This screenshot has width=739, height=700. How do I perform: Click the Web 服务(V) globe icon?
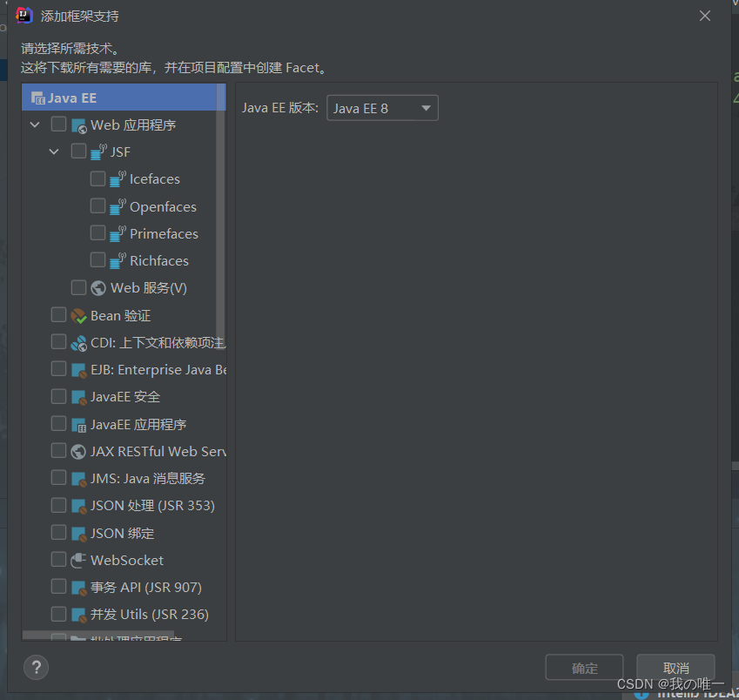[x=98, y=288]
